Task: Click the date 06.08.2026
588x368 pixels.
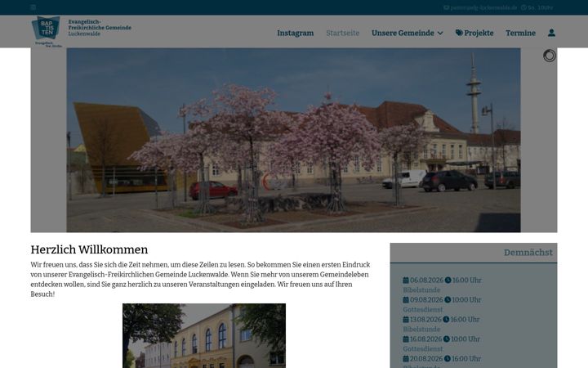Action: (427, 280)
